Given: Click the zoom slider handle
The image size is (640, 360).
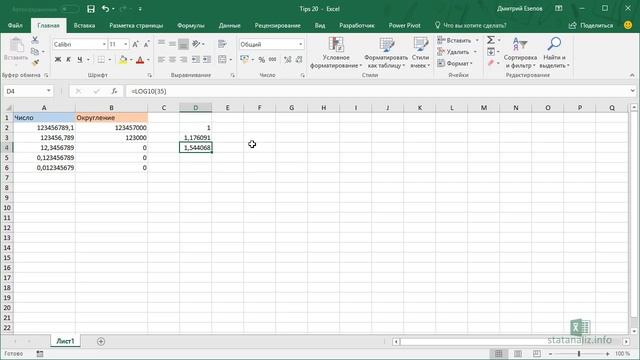Looking at the screenshot, I should (579, 354).
